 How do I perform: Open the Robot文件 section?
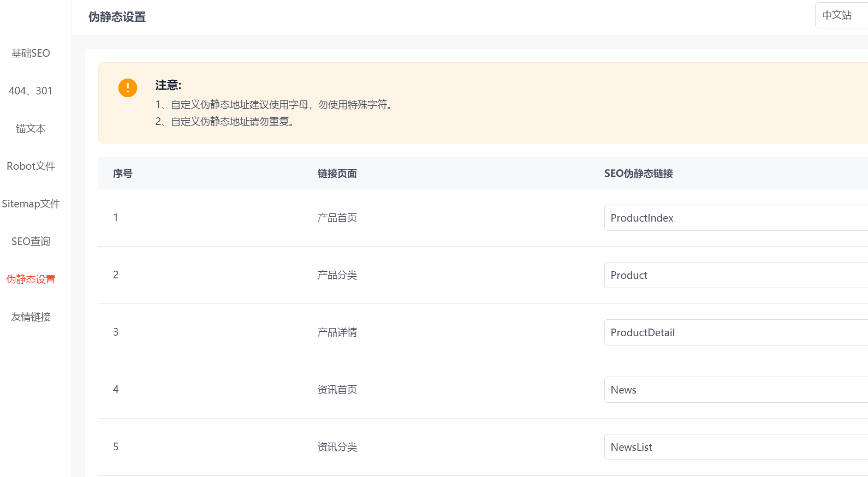tap(31, 166)
